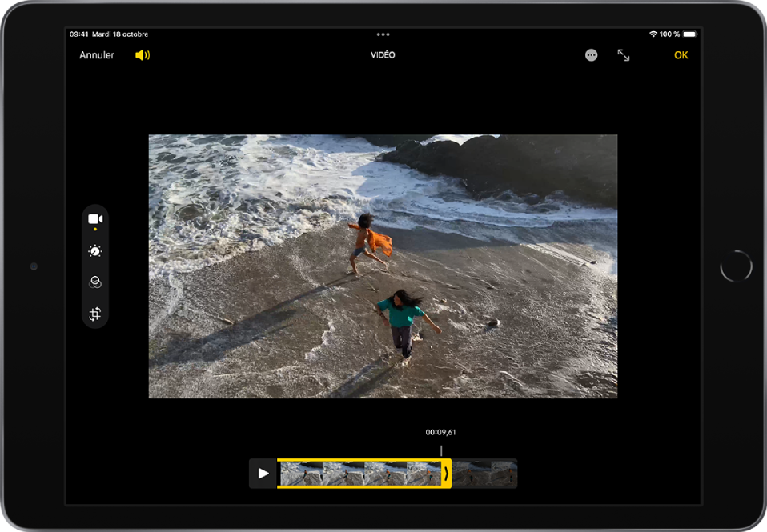
Task: Expand the right yellow trim handle
Action: 448,474
